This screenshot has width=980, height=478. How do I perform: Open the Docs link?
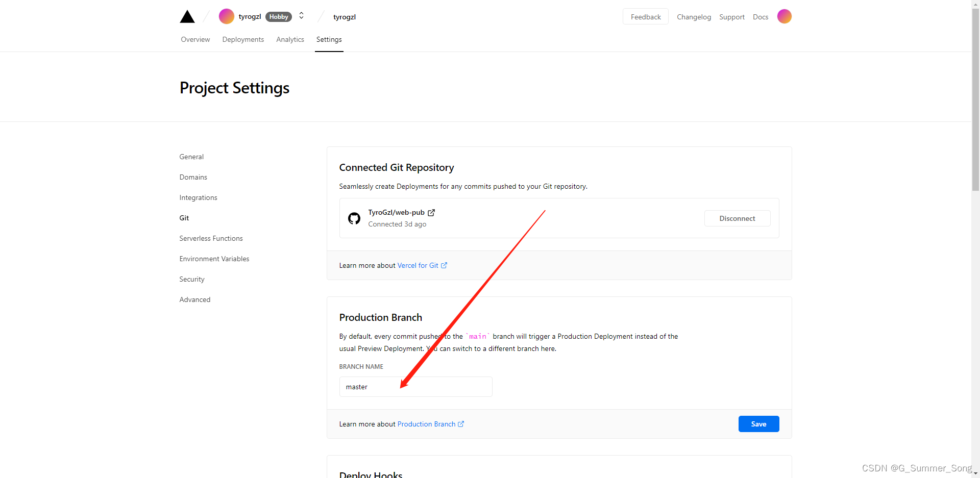click(761, 17)
